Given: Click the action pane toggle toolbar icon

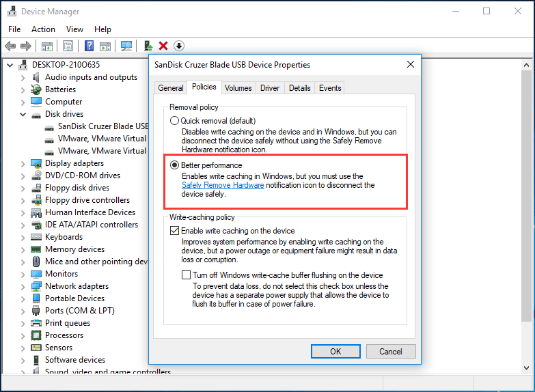Looking at the screenshot, I should coord(105,46).
